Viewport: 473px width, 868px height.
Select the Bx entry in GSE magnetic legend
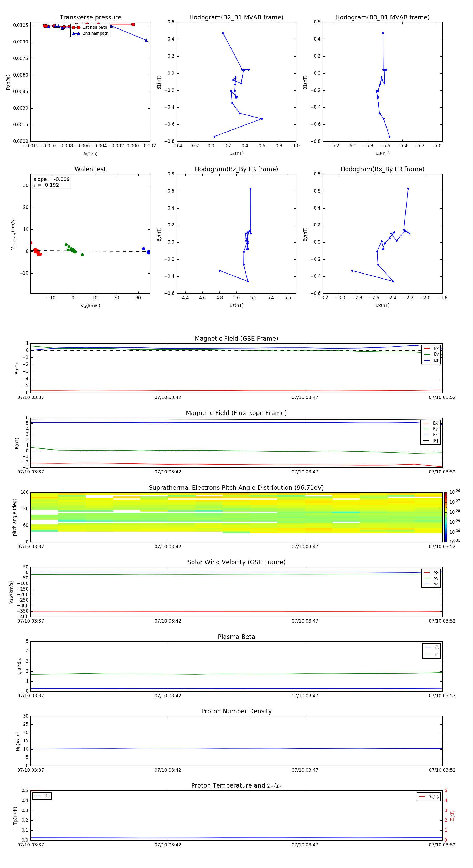point(431,349)
